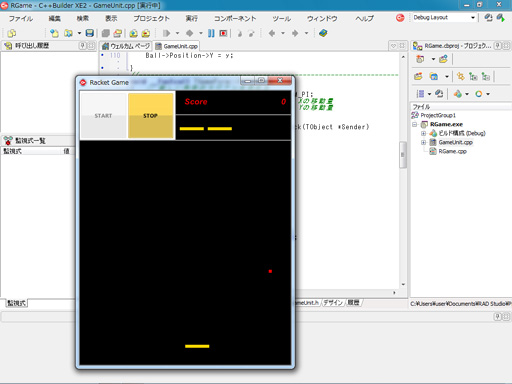
Task: Pause the running program
Action: point(211,33)
